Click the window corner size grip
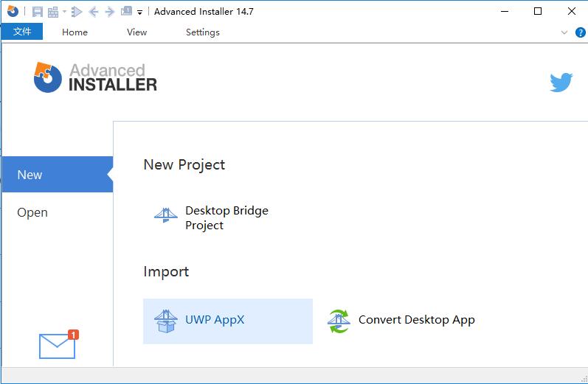This screenshot has width=588, height=384. [x=584, y=378]
